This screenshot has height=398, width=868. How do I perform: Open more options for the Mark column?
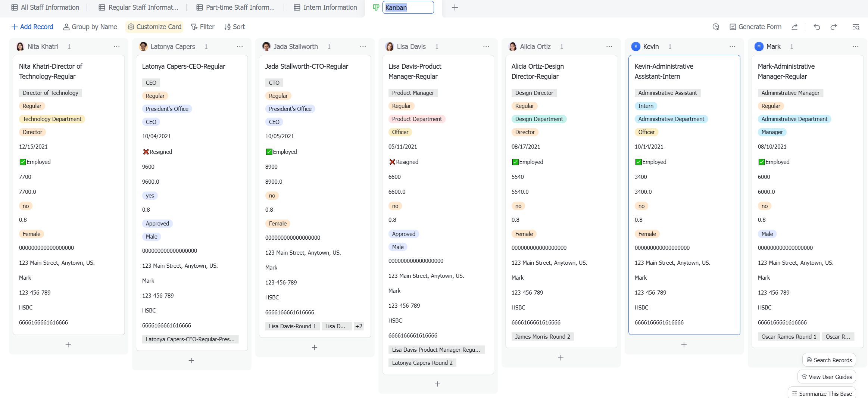point(856,47)
